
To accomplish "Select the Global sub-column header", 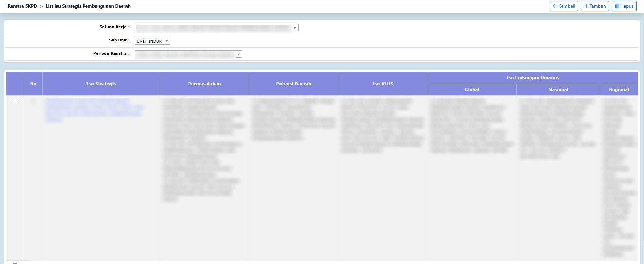I will click(472, 90).
